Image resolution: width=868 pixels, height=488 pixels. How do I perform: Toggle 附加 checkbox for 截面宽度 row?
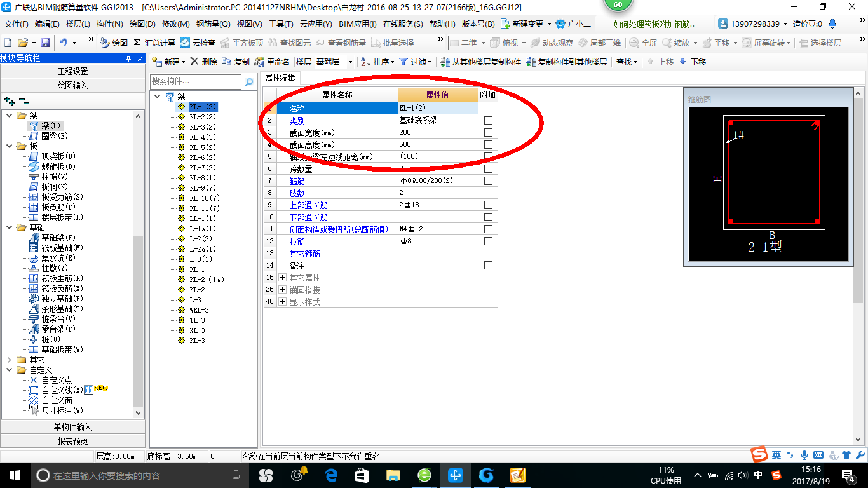tap(488, 133)
